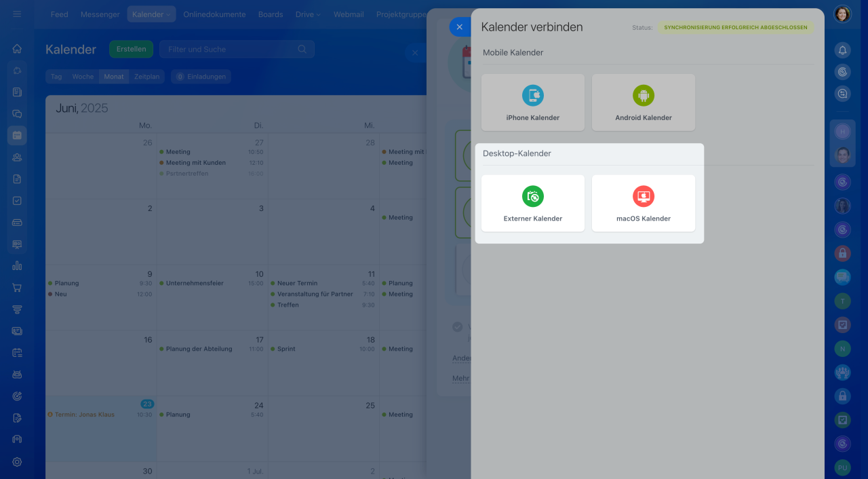Open the Partnertreffen event

pos(211,174)
